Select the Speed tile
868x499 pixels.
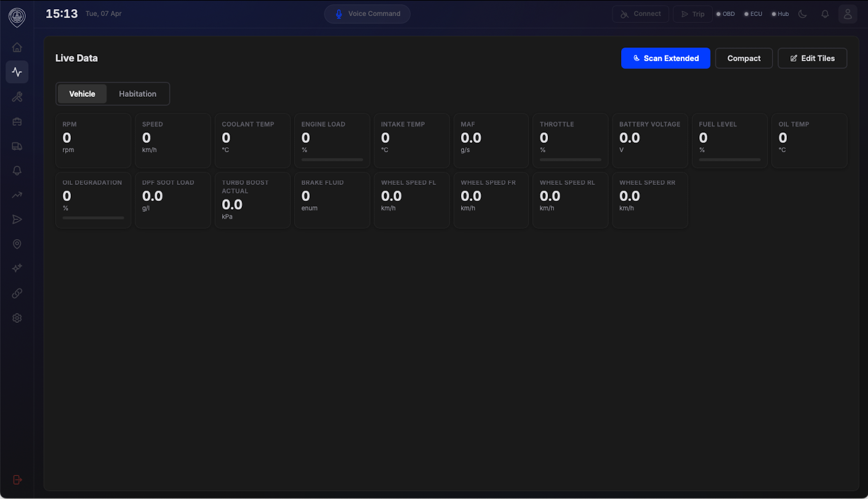173,140
